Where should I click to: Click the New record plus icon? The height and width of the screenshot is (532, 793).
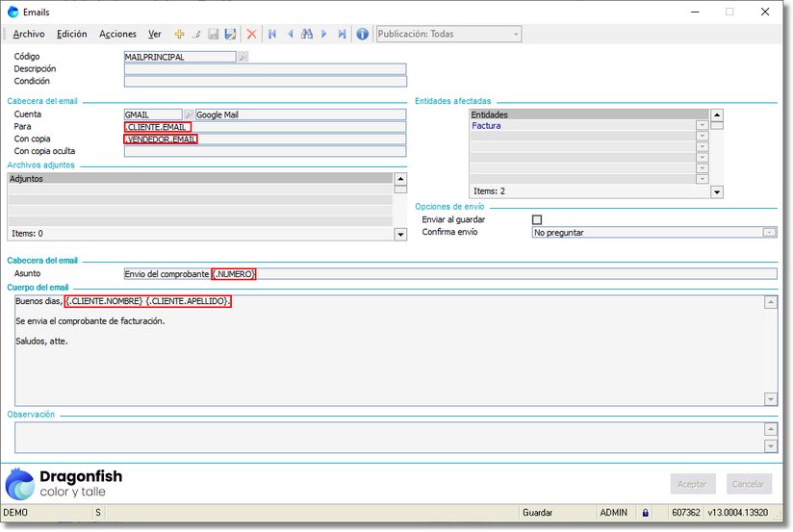[x=179, y=34]
